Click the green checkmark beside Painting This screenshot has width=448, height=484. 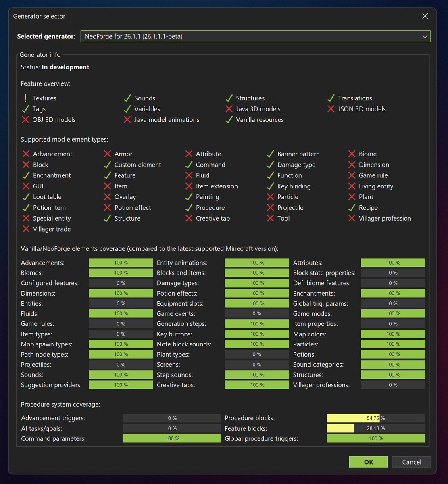coord(189,197)
